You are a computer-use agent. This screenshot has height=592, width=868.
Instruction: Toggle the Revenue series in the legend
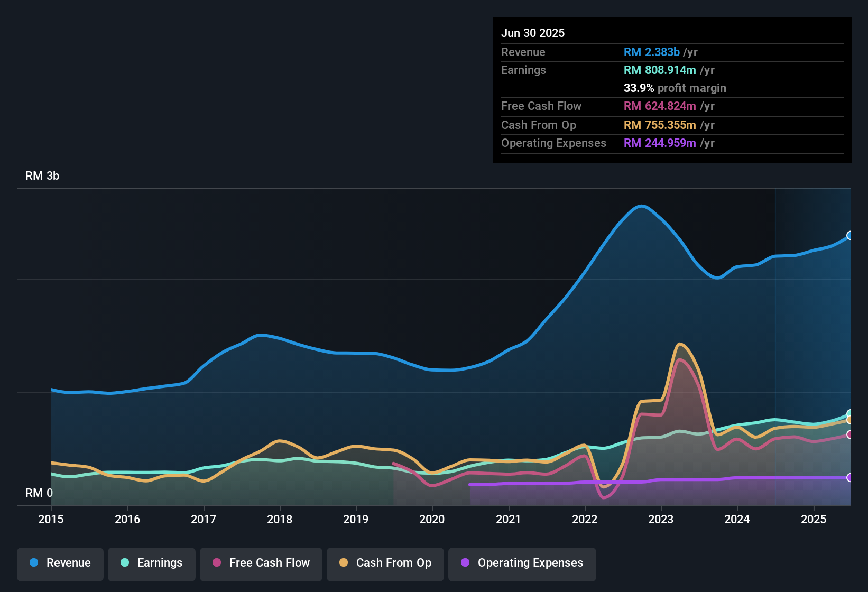click(x=60, y=563)
